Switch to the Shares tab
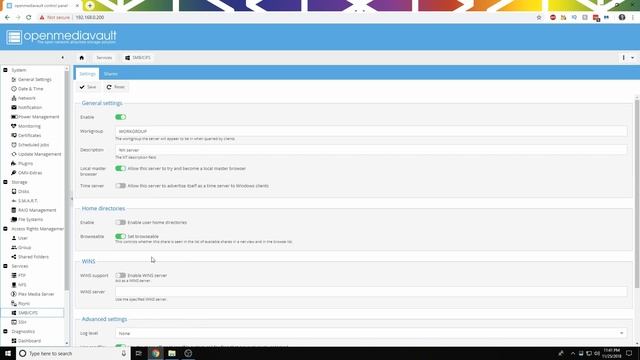The width and height of the screenshot is (640, 360). [111, 74]
